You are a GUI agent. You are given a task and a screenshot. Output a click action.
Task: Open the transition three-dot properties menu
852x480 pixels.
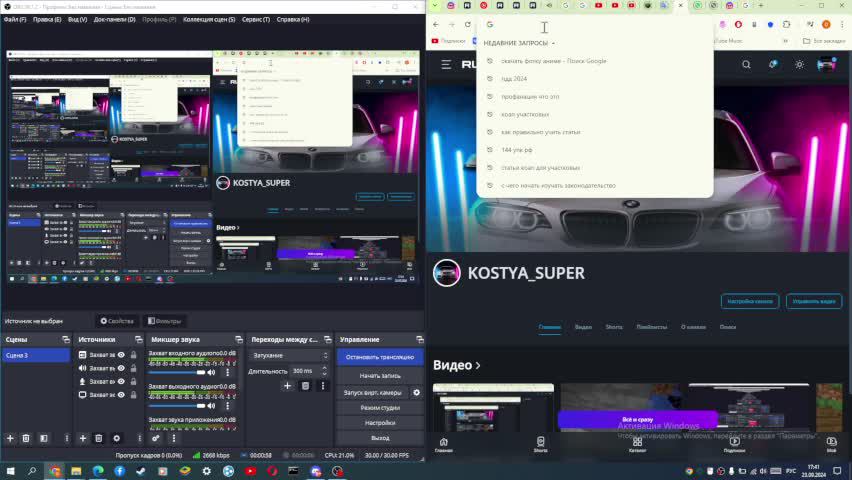pos(323,386)
